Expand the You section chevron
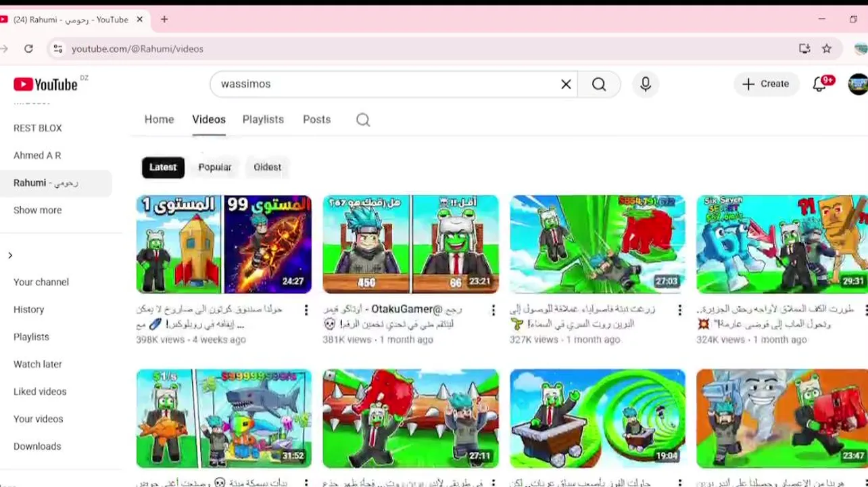868x487 pixels. click(10, 255)
